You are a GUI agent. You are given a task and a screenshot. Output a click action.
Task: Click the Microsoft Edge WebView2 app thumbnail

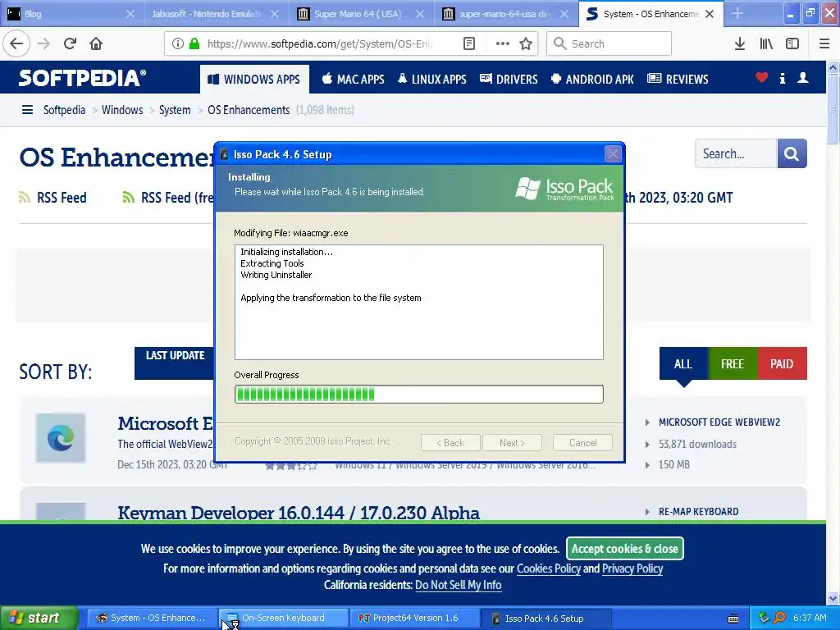click(x=61, y=438)
